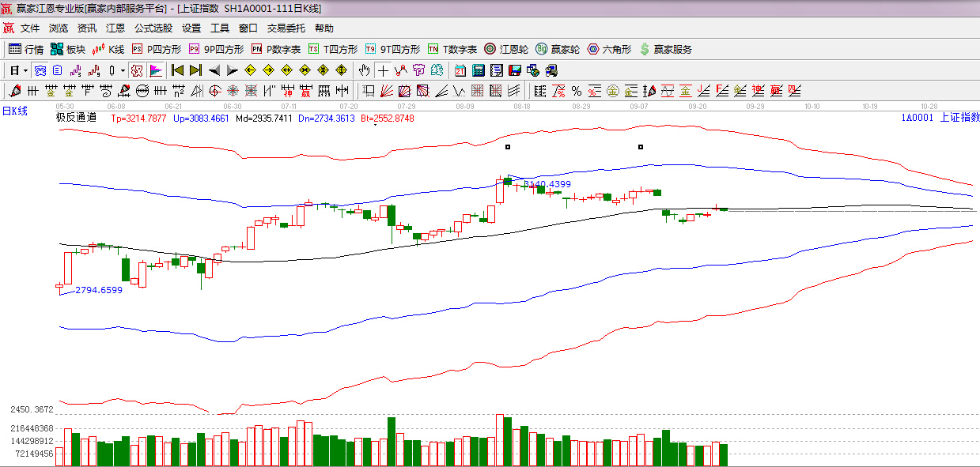This screenshot has width=980, height=467.
Task: Expand the 日 period dropdown arrow
Action: pos(25,70)
